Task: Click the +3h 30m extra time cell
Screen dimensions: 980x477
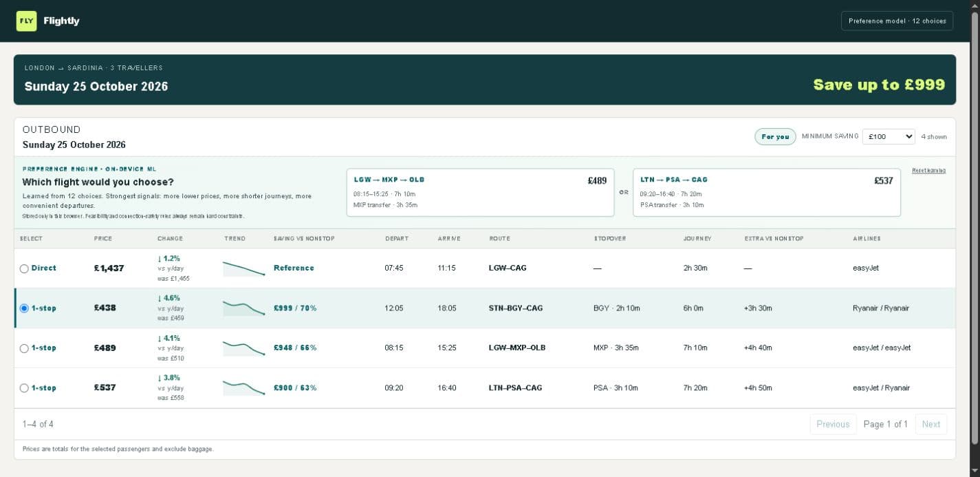Action: 758,308
